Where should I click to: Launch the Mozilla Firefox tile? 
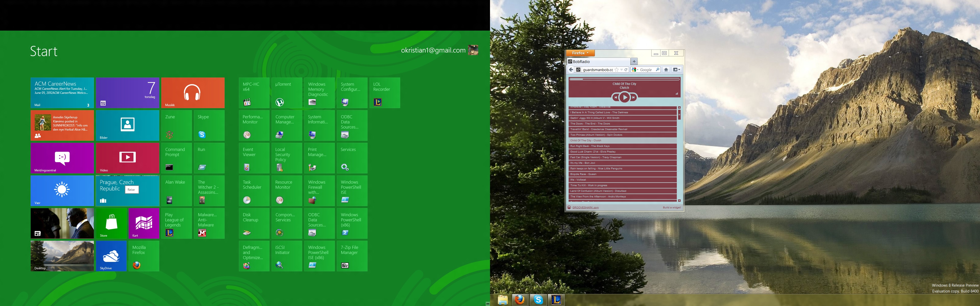click(x=144, y=256)
